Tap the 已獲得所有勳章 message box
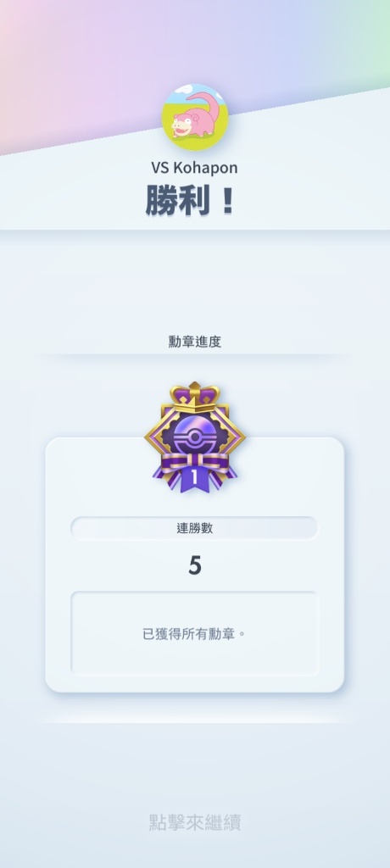This screenshot has width=390, height=868. point(194,634)
